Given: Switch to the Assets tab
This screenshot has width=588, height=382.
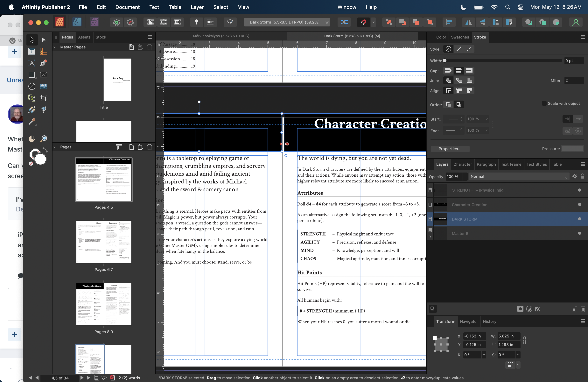Looking at the screenshot, I should tap(84, 37).
